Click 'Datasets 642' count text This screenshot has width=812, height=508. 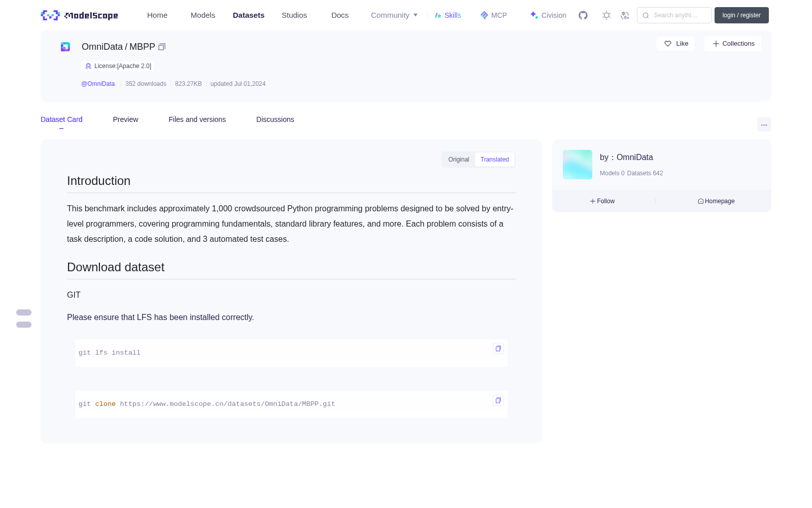click(645, 173)
